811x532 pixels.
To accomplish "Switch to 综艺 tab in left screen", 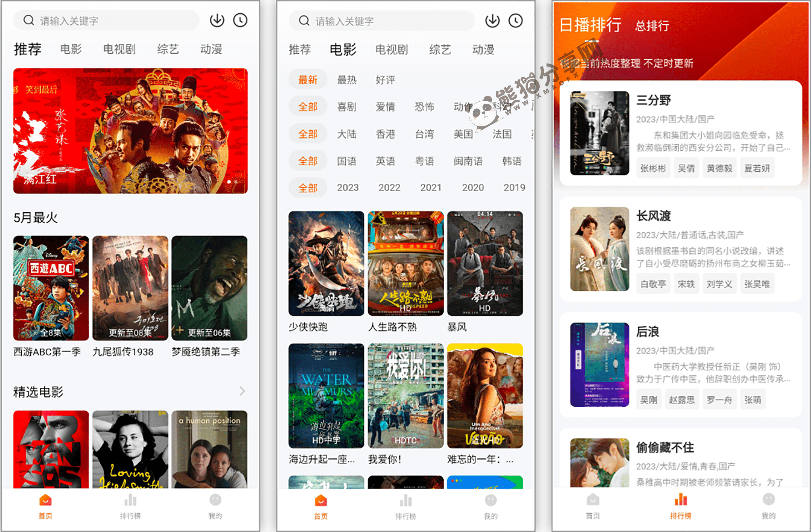I will tap(168, 49).
